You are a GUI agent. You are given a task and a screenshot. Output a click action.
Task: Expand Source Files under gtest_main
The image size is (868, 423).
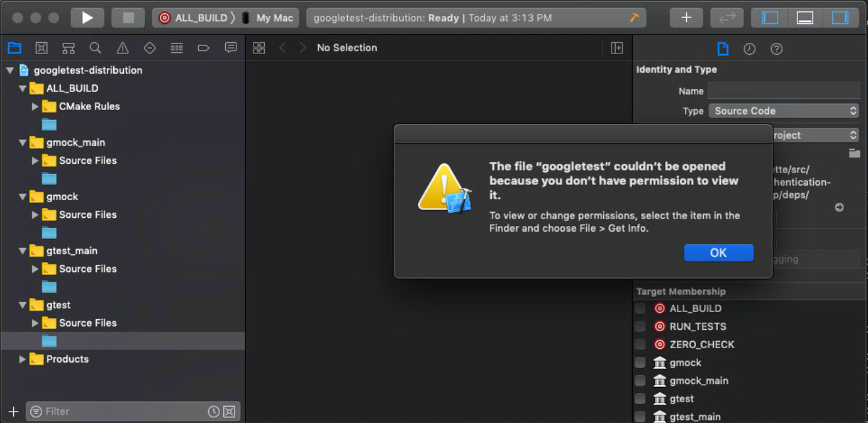pos(35,269)
